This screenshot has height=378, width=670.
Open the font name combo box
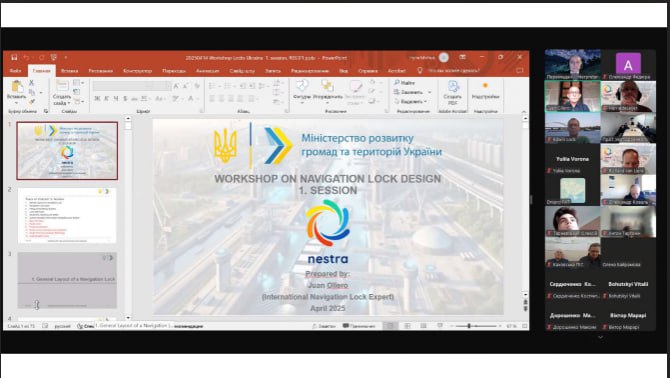(x=132, y=86)
